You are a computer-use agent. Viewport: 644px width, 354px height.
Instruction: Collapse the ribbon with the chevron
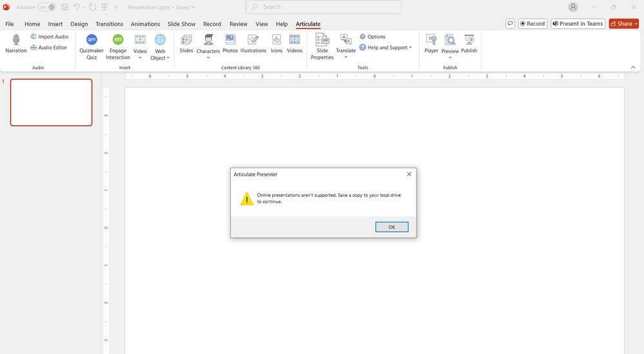pyautogui.click(x=633, y=67)
